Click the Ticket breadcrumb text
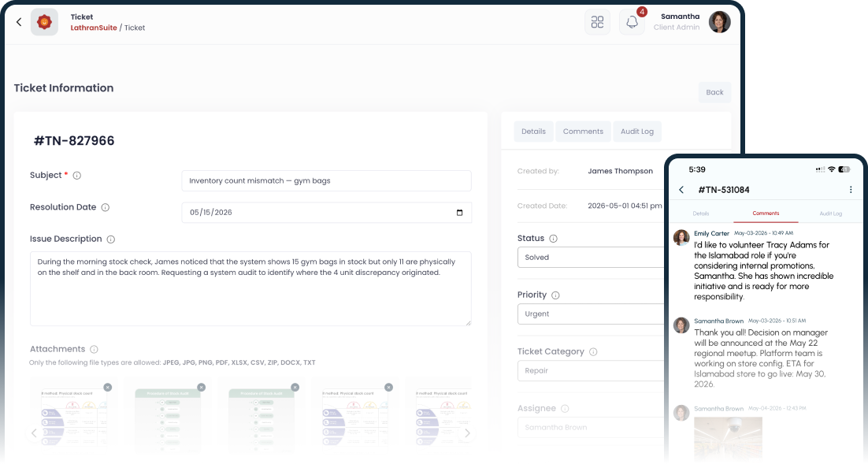Viewport: 868px width, 464px height. [x=135, y=28]
